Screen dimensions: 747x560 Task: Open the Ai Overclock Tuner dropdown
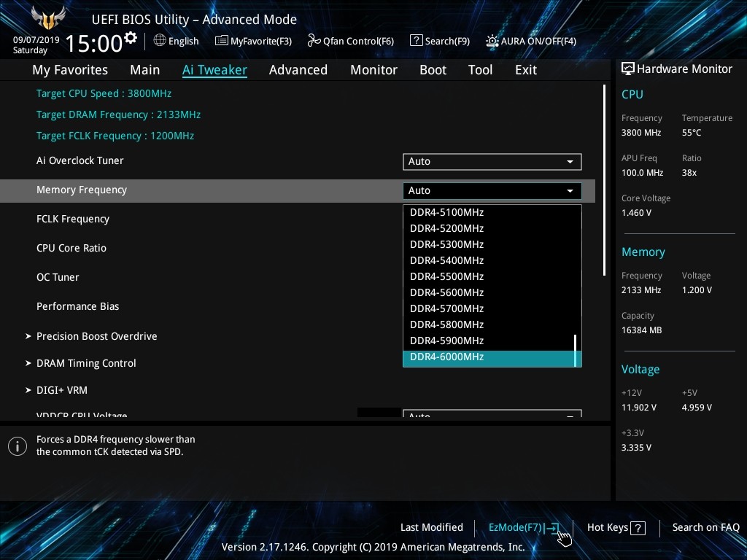(492, 161)
